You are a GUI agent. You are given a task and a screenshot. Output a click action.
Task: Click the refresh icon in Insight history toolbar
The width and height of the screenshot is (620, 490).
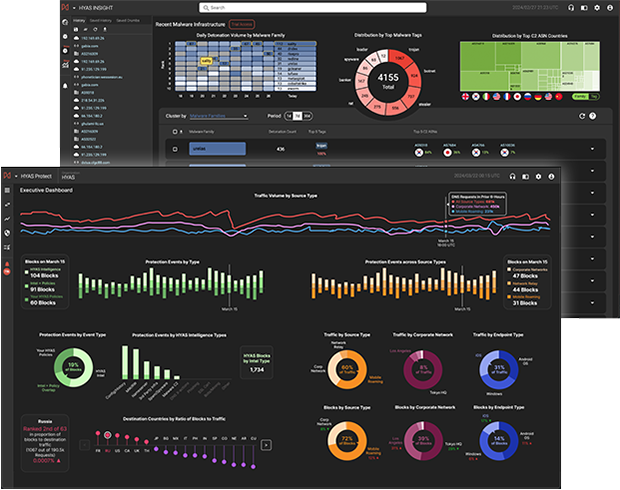coord(95,29)
